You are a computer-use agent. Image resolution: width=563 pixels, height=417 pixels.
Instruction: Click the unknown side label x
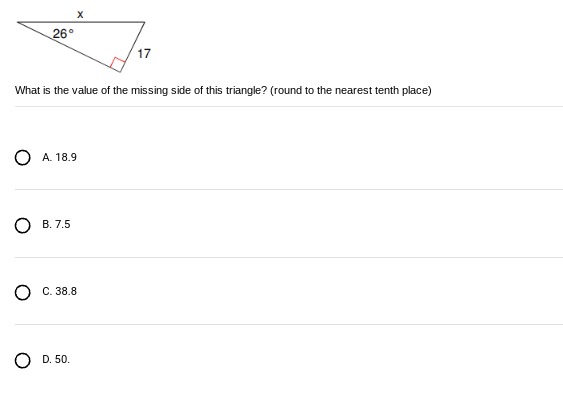click(x=80, y=14)
